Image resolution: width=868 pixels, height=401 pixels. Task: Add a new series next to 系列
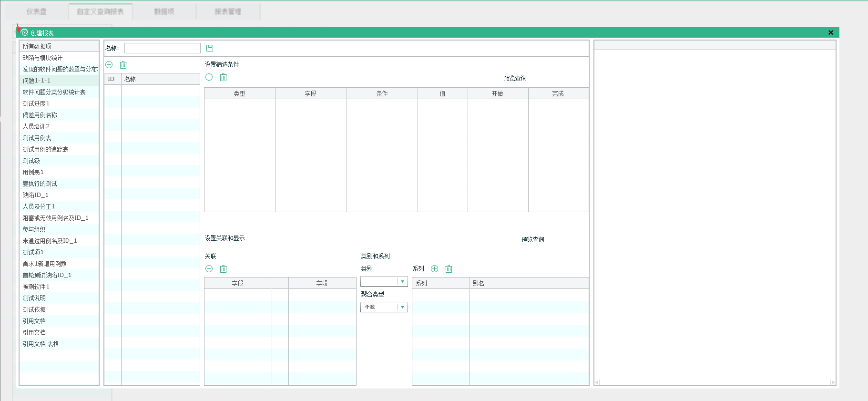tap(435, 269)
